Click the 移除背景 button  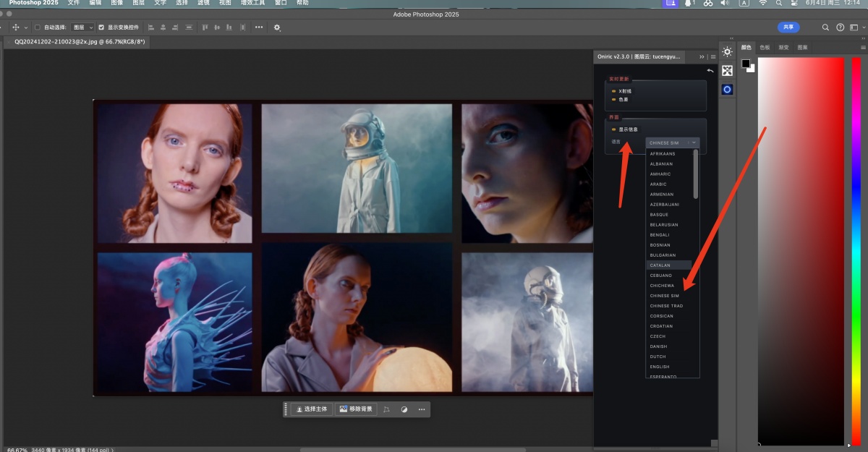356,409
